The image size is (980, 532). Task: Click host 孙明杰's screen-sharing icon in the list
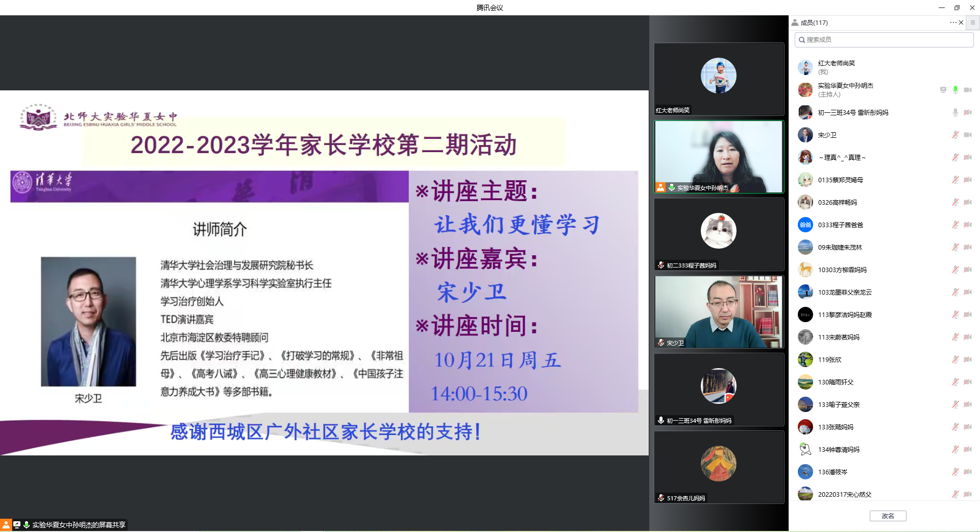point(943,90)
